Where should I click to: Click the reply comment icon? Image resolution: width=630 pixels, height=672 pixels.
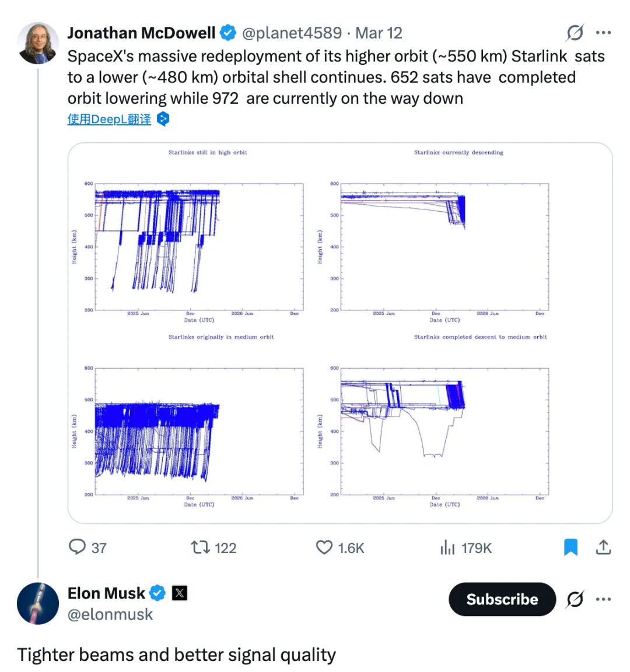coord(77,547)
